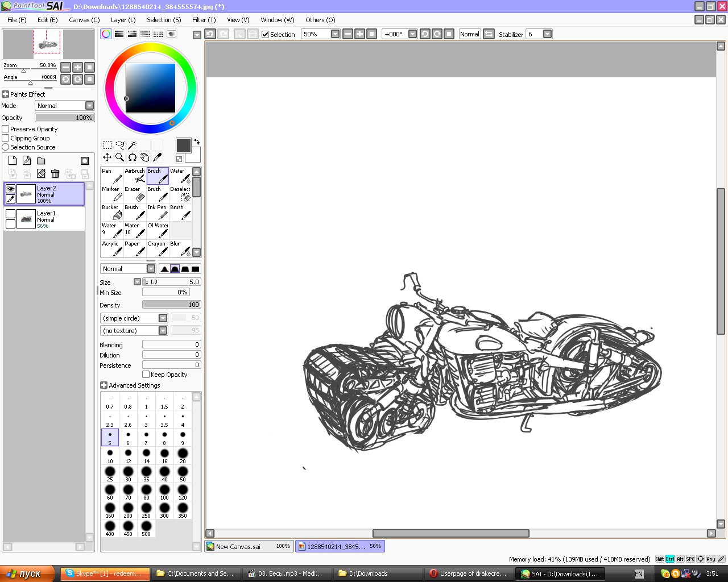Pick brush size 10 preset
This screenshot has height=582, width=728.
(x=110, y=456)
